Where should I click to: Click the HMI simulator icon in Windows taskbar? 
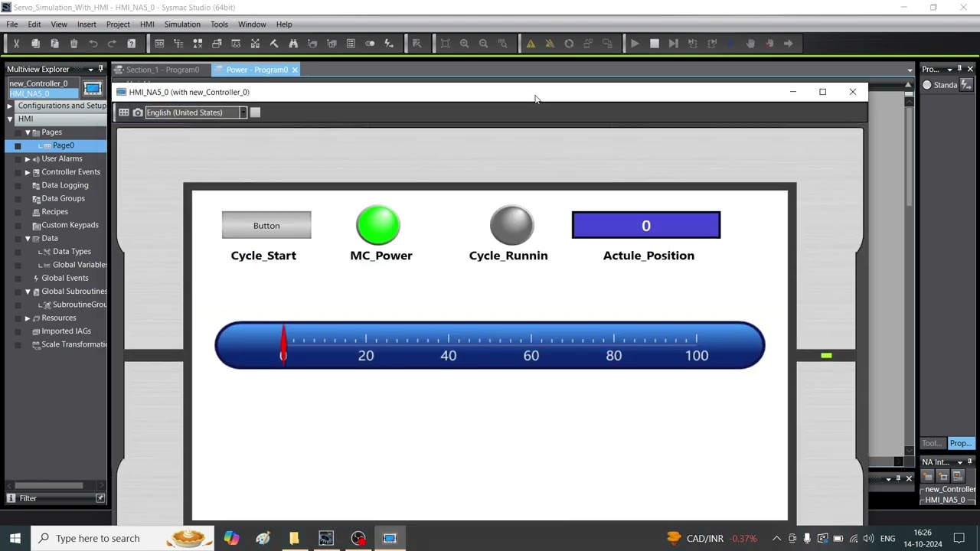(390, 538)
